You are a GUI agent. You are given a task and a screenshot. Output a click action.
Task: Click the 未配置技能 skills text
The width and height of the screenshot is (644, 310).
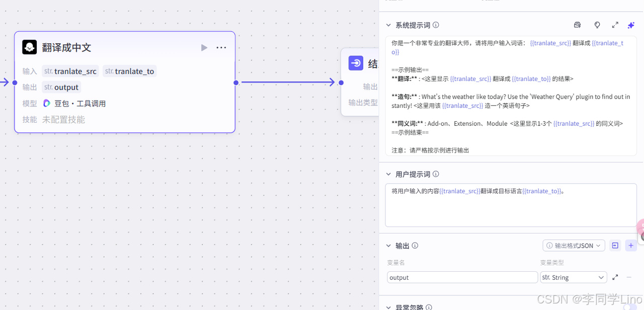tap(63, 119)
